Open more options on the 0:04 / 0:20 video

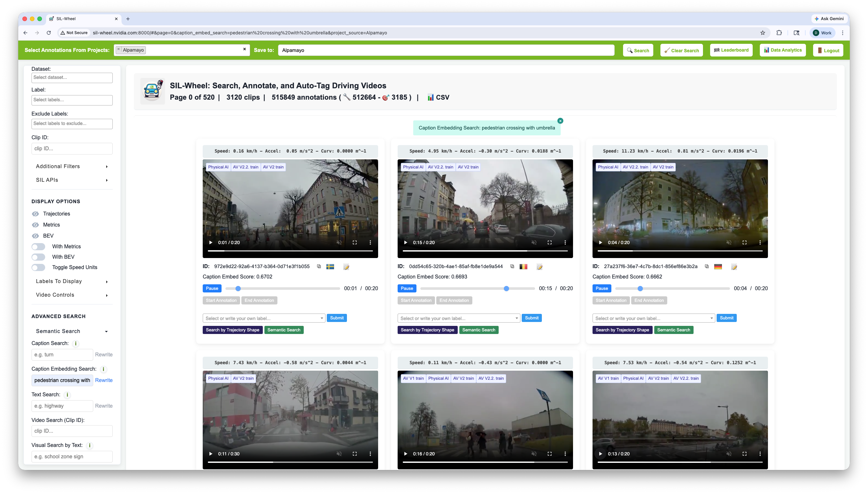pyautogui.click(x=760, y=242)
